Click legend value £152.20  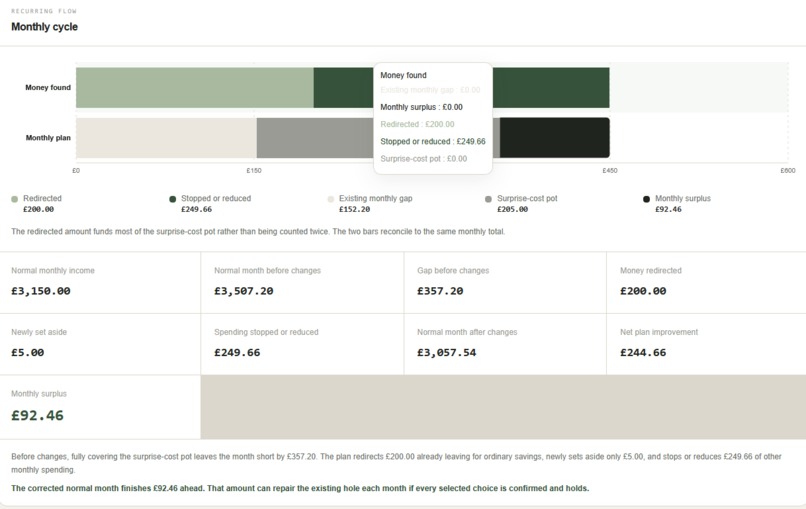coord(354,209)
